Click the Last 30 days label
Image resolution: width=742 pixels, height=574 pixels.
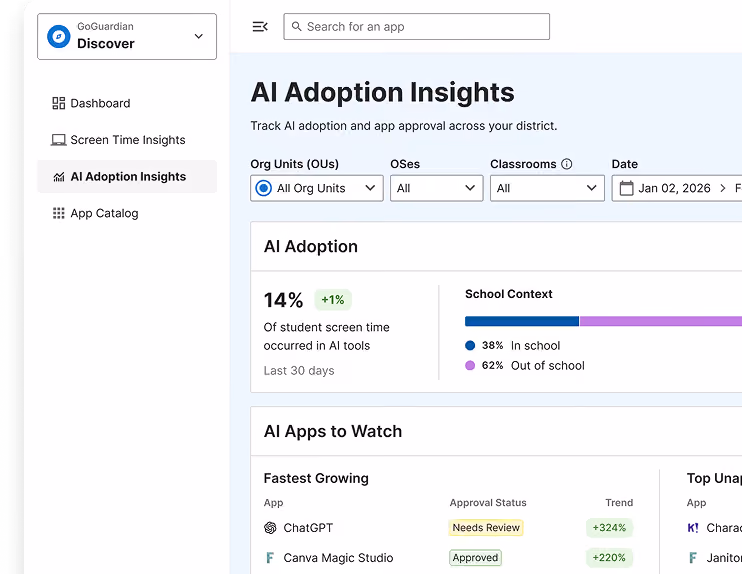pos(299,371)
